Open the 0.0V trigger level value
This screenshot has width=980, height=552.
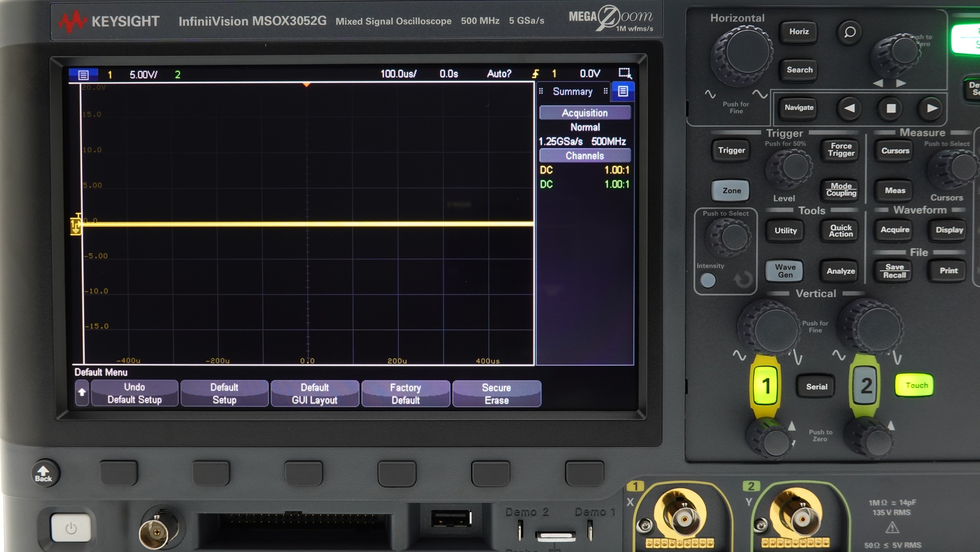click(x=590, y=74)
